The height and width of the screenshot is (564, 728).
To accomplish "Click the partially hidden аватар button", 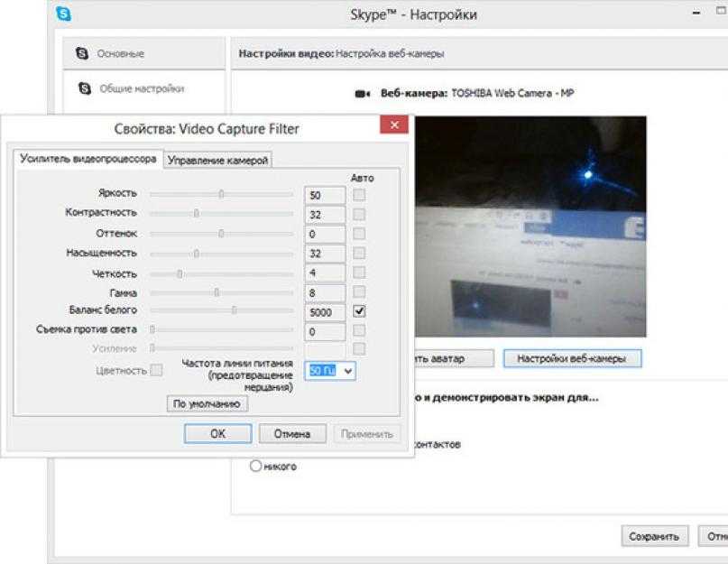I will point(454,358).
